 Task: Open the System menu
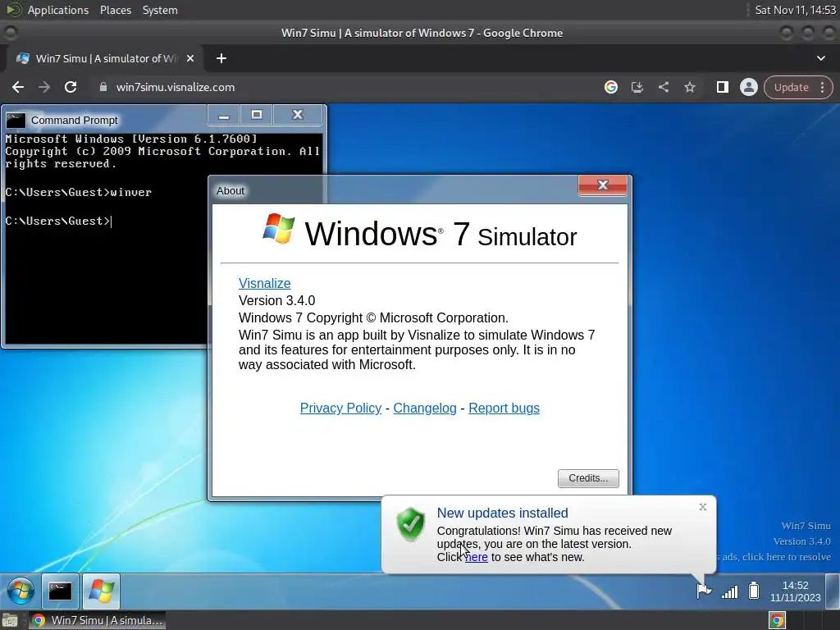coord(160,10)
